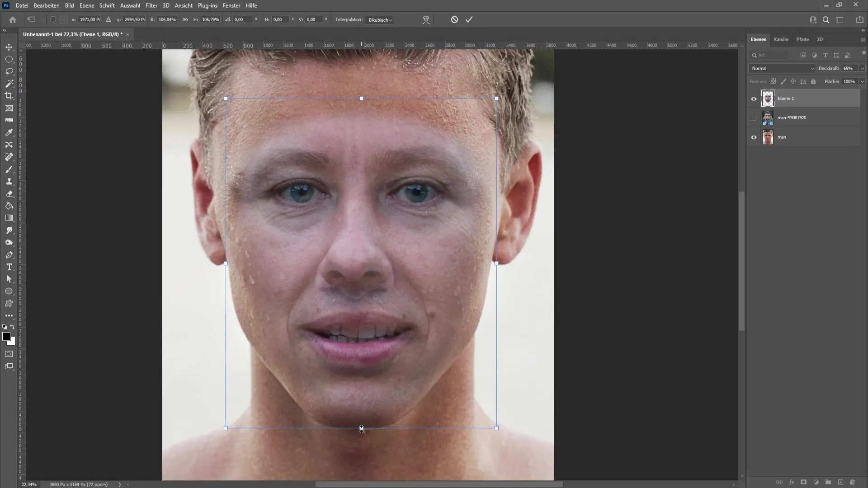The width and height of the screenshot is (868, 488).
Task: Open the Bearbeiten menu
Action: pos(47,5)
